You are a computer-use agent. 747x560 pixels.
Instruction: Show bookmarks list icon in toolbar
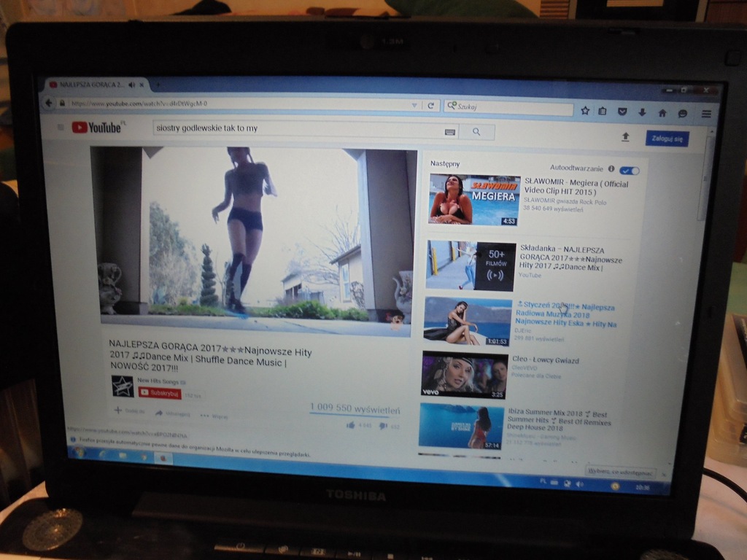tap(603, 111)
